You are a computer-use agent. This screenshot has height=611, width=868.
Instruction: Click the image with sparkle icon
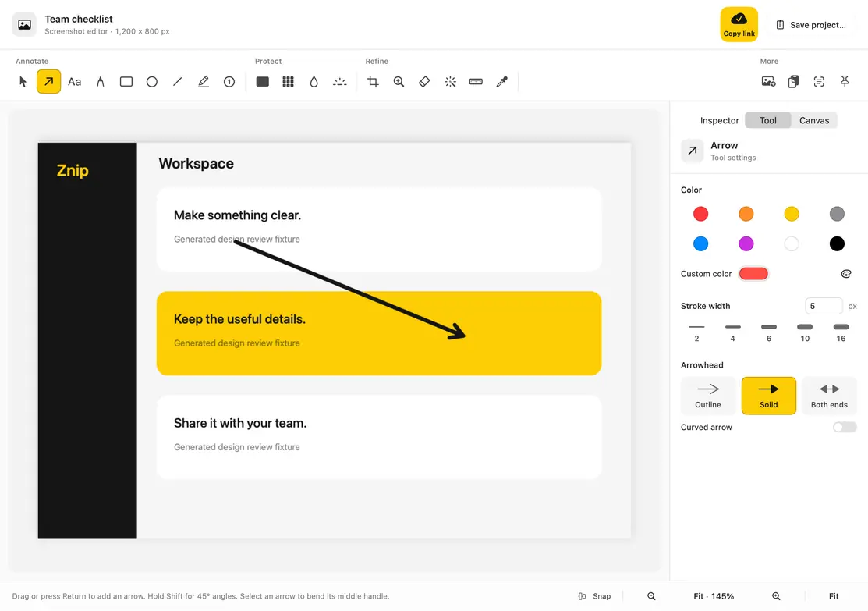(768, 82)
